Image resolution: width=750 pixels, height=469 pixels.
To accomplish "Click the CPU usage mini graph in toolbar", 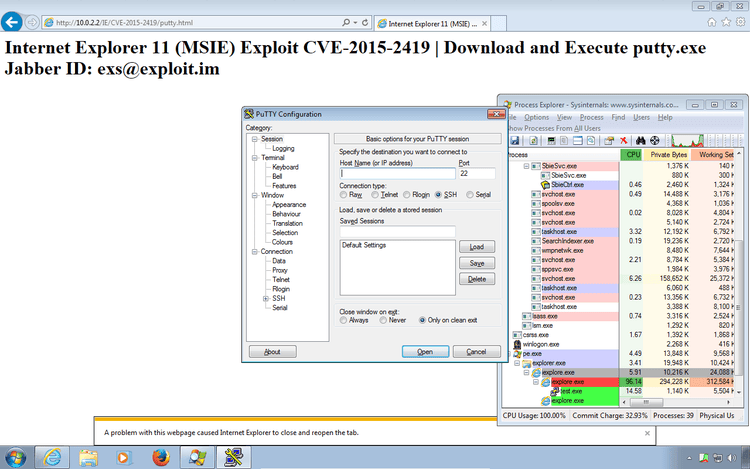I will [687, 141].
